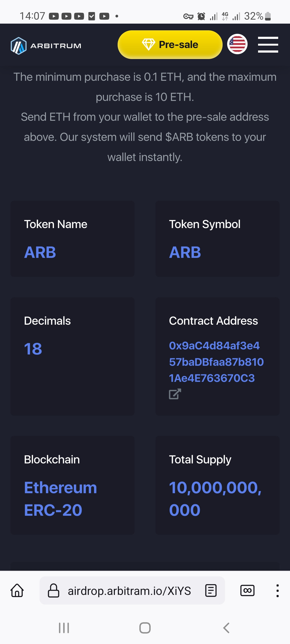Open contract address external link icon
Screen dimensions: 290x644
pyautogui.click(x=175, y=394)
